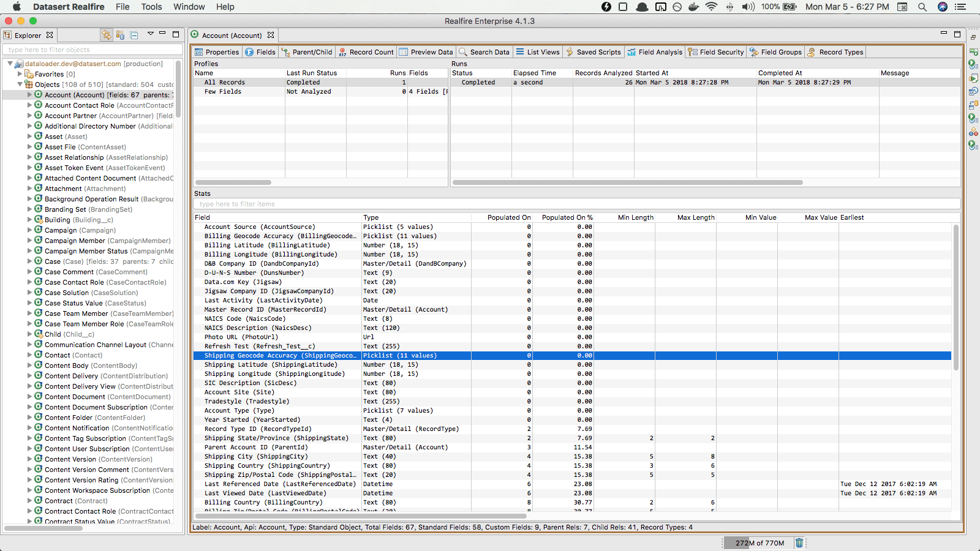Open the Field Security tab

pyautogui.click(x=716, y=52)
